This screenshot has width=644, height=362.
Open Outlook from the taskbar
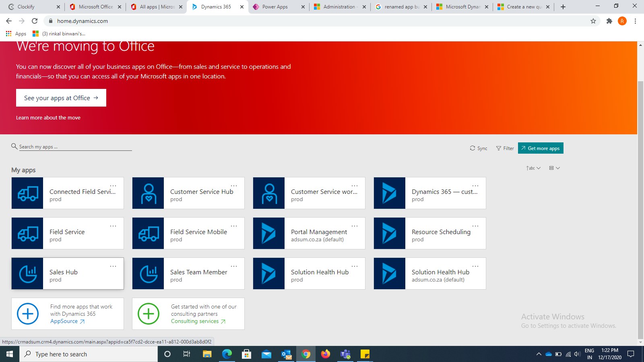(286, 354)
